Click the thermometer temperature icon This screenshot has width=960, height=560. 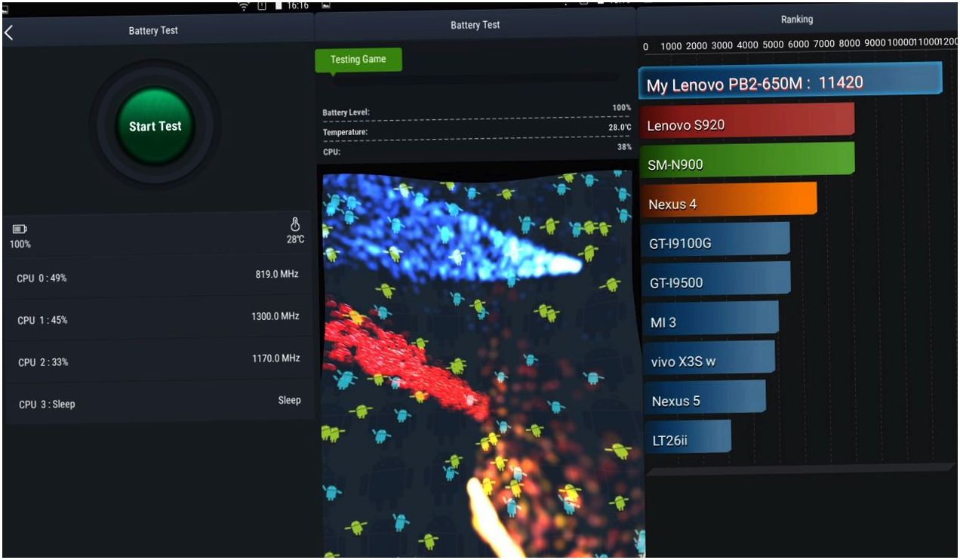tap(295, 224)
